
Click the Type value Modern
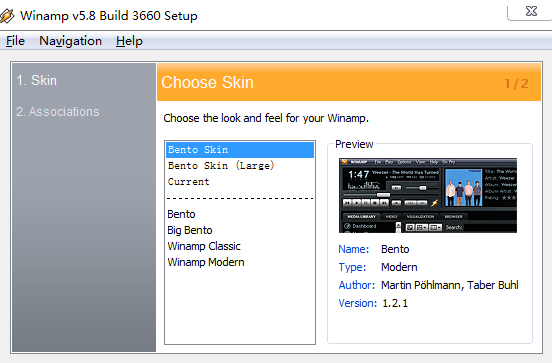(x=399, y=267)
